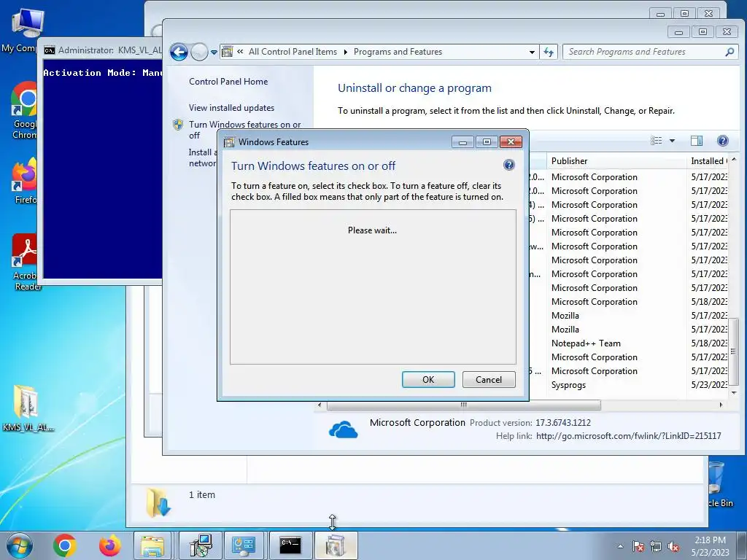Screen dimensions: 747x560
Task: Open Windows Explorer from the taskbar
Action: point(152,545)
